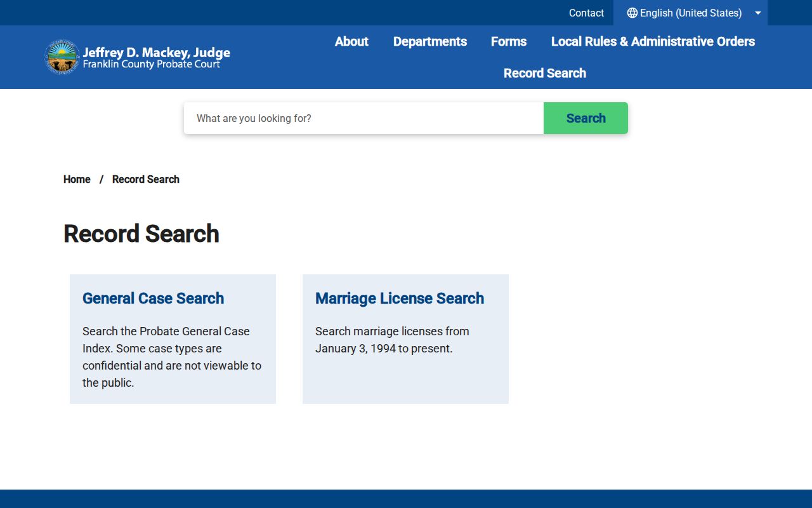Go to Record Search in navigation bar
812x508 pixels.
[545, 73]
